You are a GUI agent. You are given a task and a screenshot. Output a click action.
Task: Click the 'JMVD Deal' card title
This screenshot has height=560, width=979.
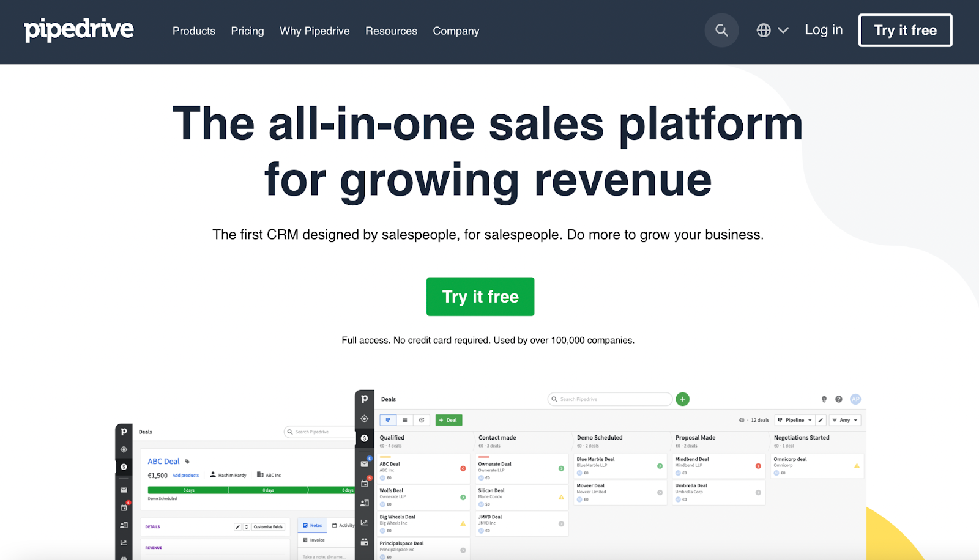click(490, 517)
